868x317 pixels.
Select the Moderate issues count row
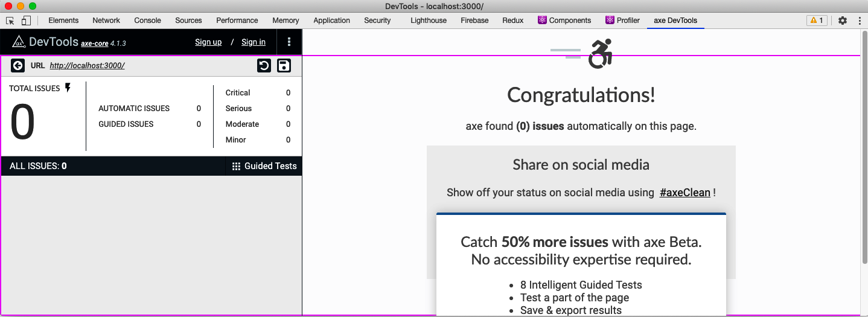(x=258, y=124)
